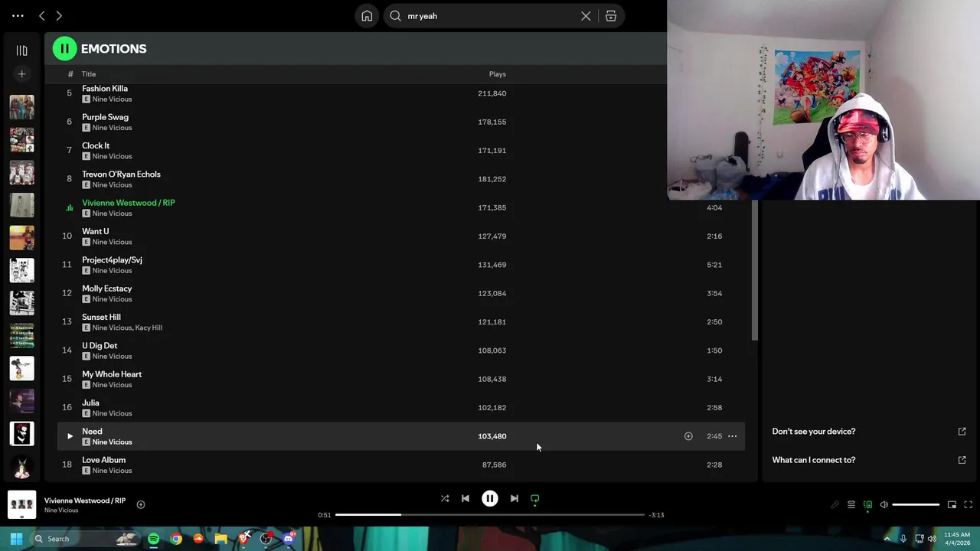Open the mini player icon
This screenshot has height=551, width=980.
(x=952, y=505)
